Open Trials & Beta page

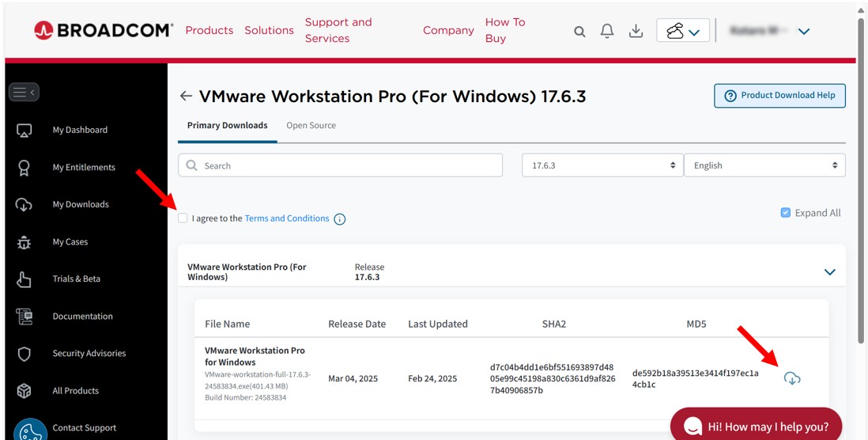(x=77, y=279)
